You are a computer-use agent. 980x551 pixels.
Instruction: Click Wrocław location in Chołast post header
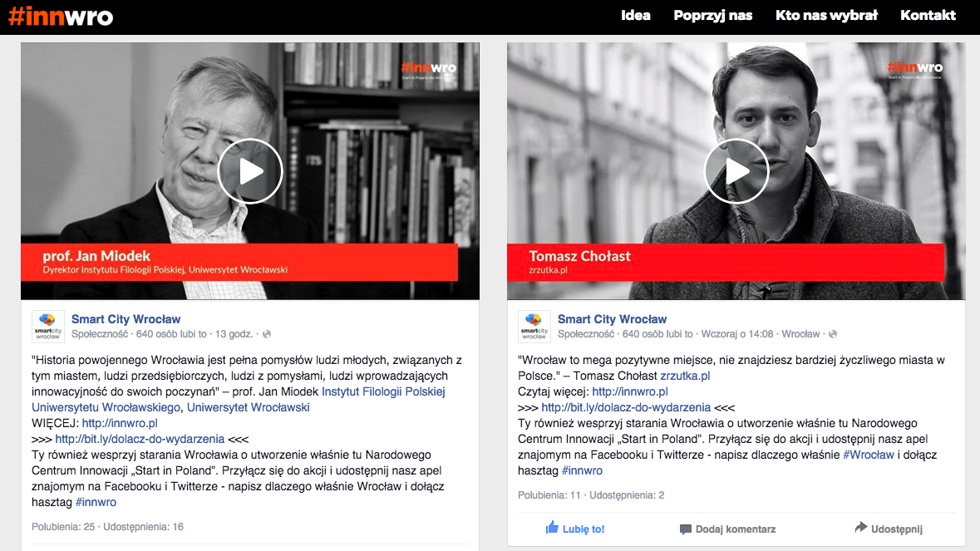[x=800, y=334]
